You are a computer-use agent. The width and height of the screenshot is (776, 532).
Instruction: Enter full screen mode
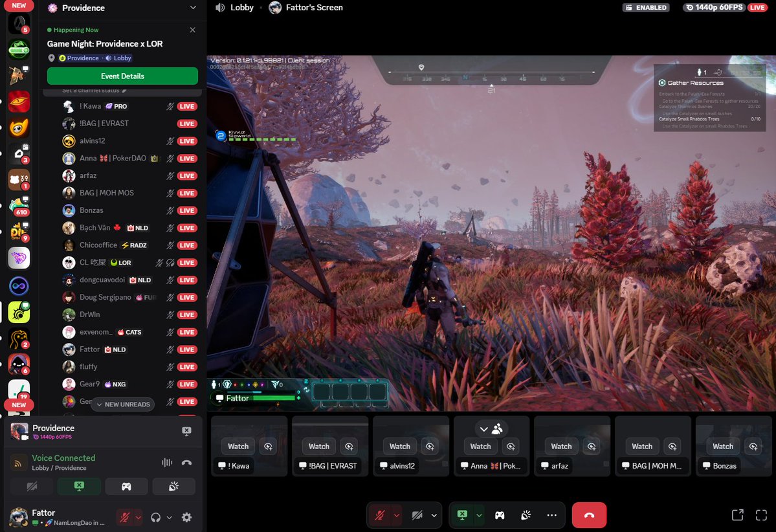pyautogui.click(x=761, y=515)
